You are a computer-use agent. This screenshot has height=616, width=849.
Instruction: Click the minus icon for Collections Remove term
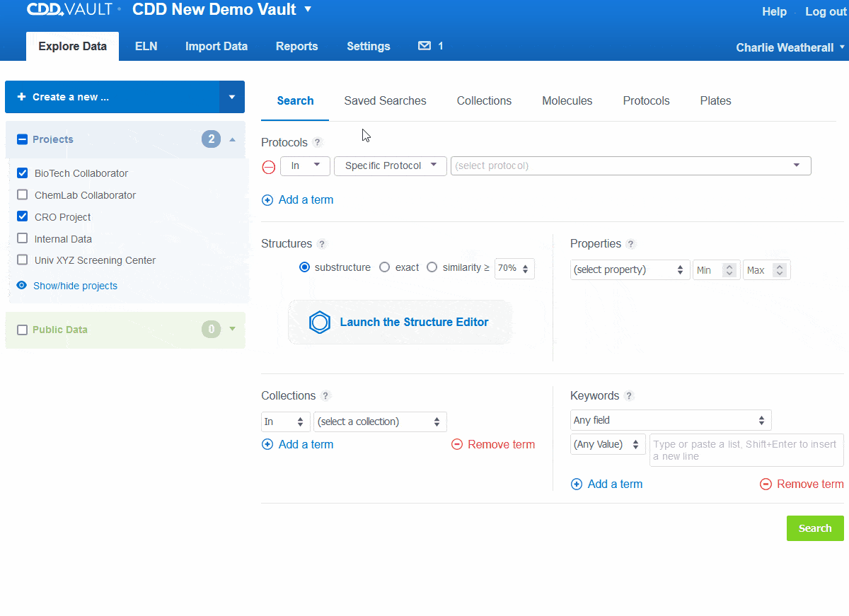[x=457, y=445]
